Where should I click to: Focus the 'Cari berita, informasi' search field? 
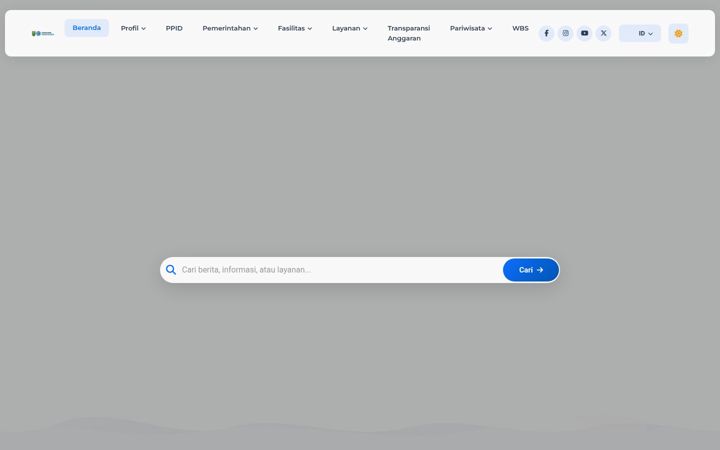(340, 270)
